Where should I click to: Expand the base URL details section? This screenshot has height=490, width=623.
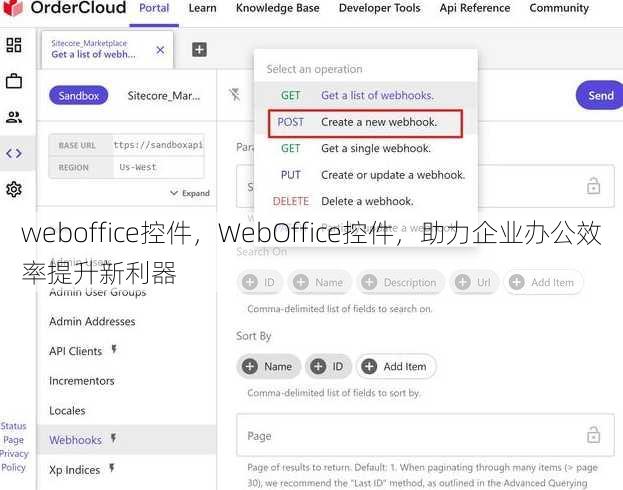pyautogui.click(x=190, y=193)
